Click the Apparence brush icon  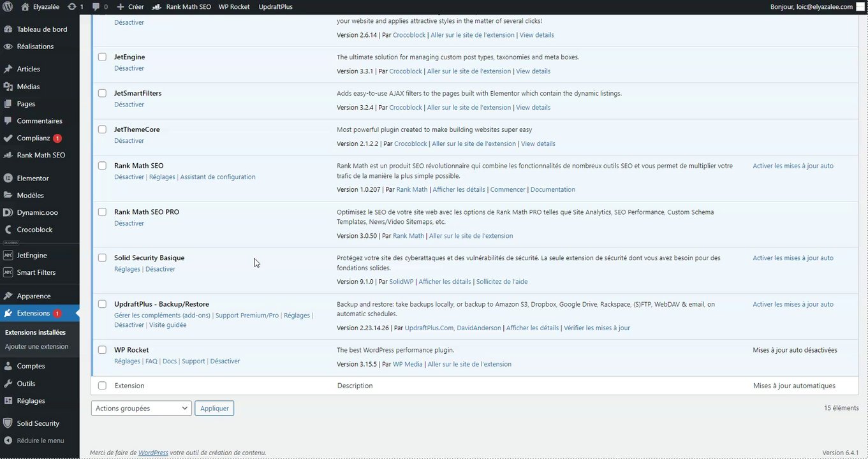click(x=8, y=296)
